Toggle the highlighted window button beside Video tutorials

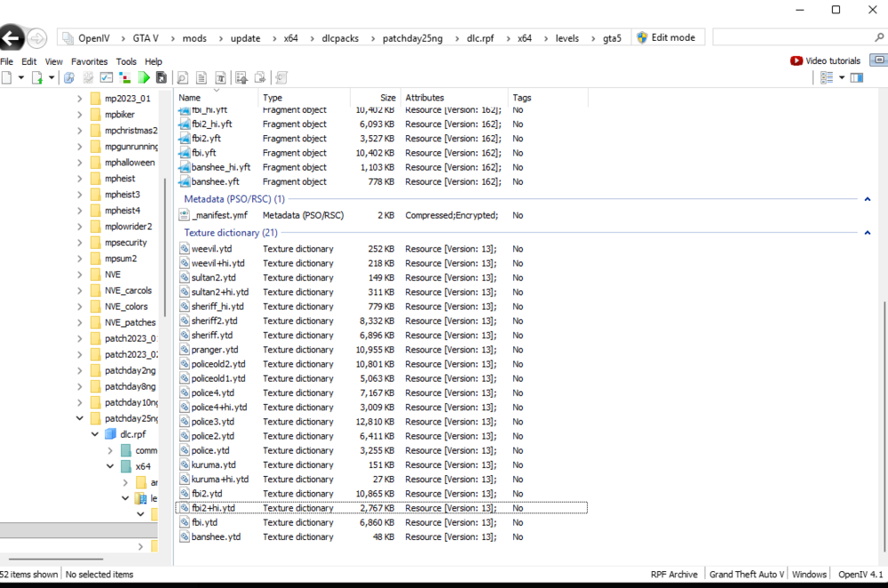pos(879,60)
